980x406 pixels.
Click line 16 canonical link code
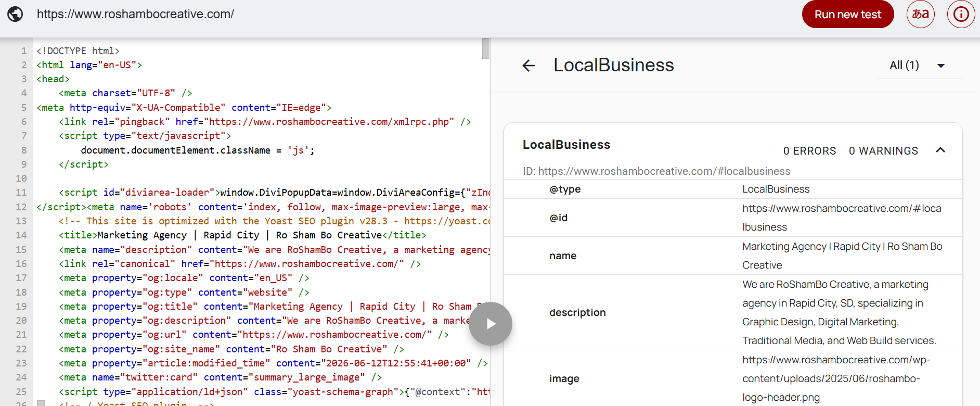(240, 264)
